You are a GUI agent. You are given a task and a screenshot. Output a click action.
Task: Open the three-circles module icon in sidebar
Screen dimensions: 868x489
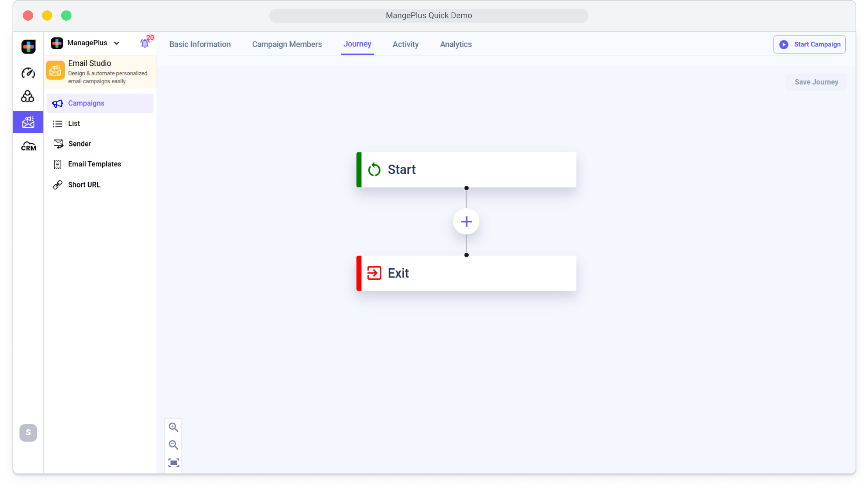coord(28,96)
